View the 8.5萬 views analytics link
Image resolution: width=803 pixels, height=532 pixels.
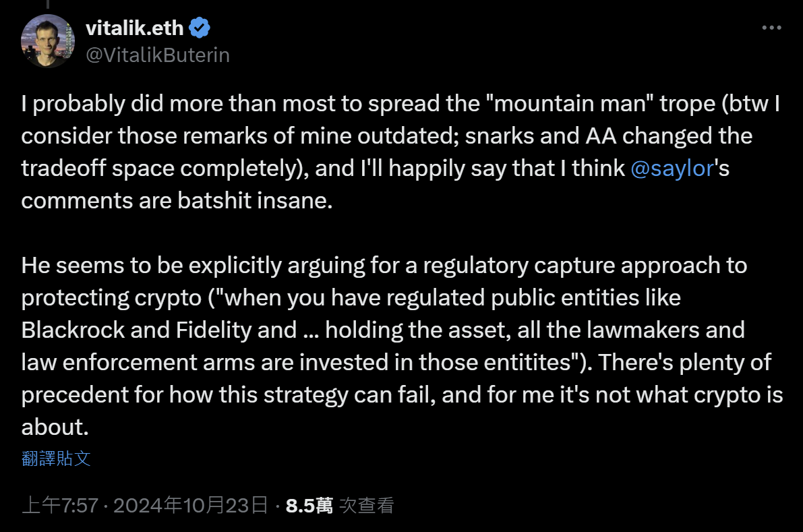[x=309, y=504]
